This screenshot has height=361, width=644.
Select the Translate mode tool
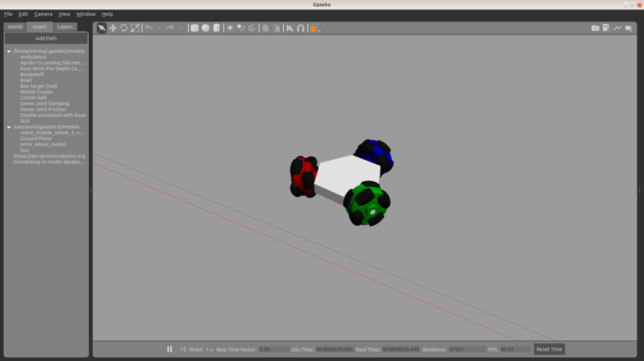(x=113, y=28)
